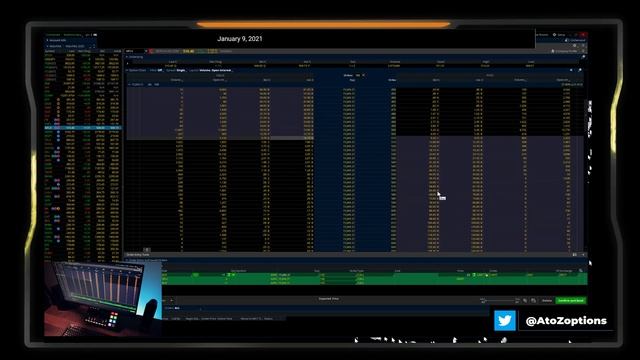This screenshot has height=360, width=640.
Task: Click the Option Chain settings icon
Action: point(580,70)
